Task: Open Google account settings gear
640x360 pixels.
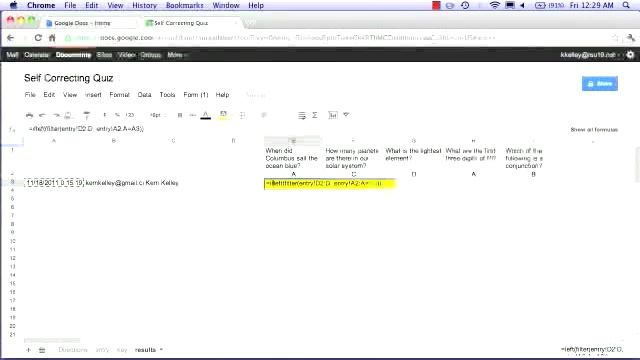Action: (631, 55)
